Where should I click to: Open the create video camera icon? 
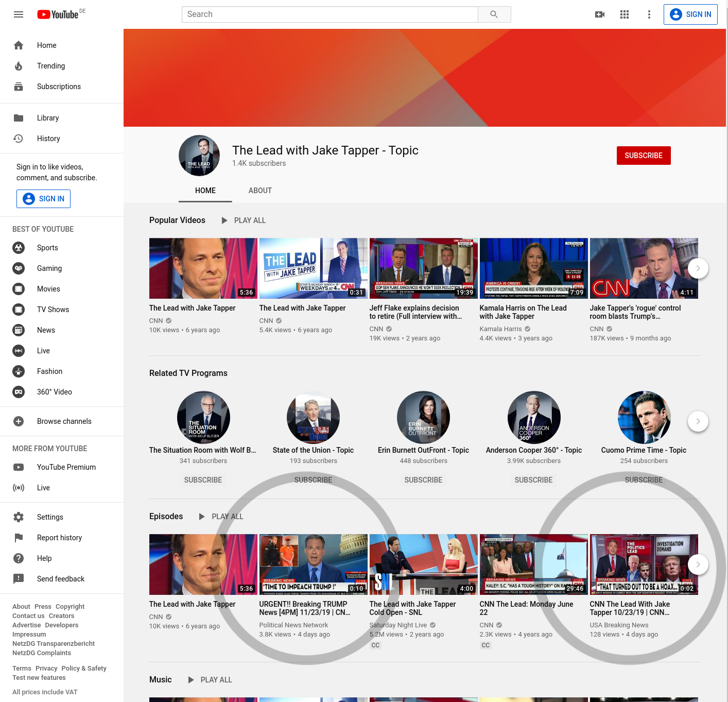click(600, 14)
